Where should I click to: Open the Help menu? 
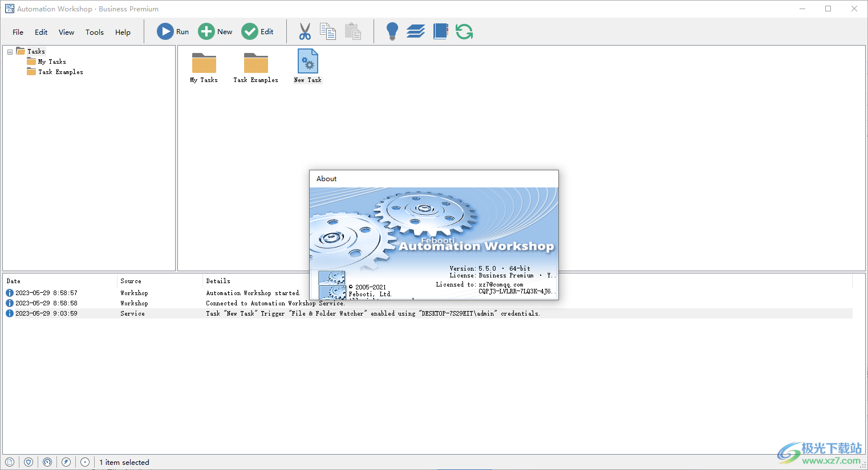pyautogui.click(x=123, y=32)
